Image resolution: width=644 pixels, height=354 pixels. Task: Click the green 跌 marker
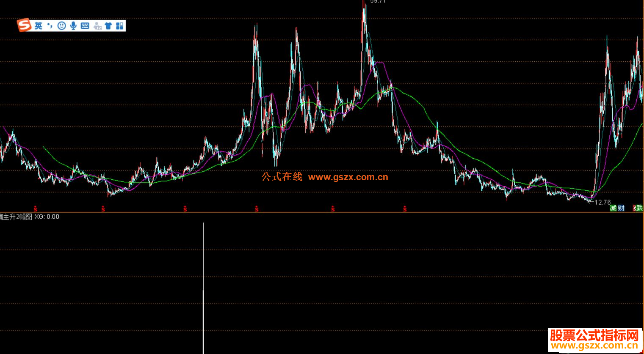(x=639, y=208)
